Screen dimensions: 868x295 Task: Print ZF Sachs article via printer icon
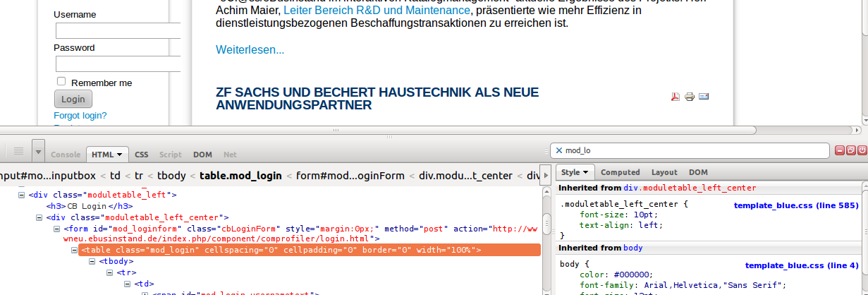[x=690, y=97]
